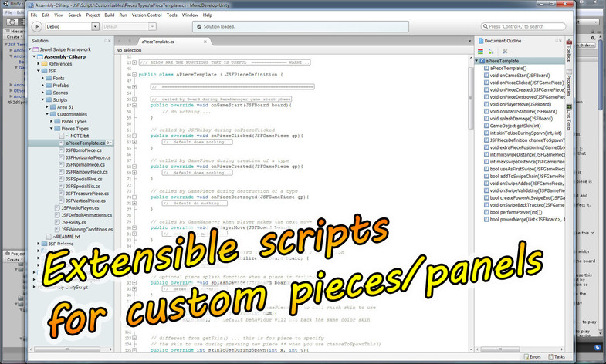Click the Jewel Swipe Framework solution icon
Image resolution: width=606 pixels, height=364 pixels.
pyautogui.click(x=36, y=49)
